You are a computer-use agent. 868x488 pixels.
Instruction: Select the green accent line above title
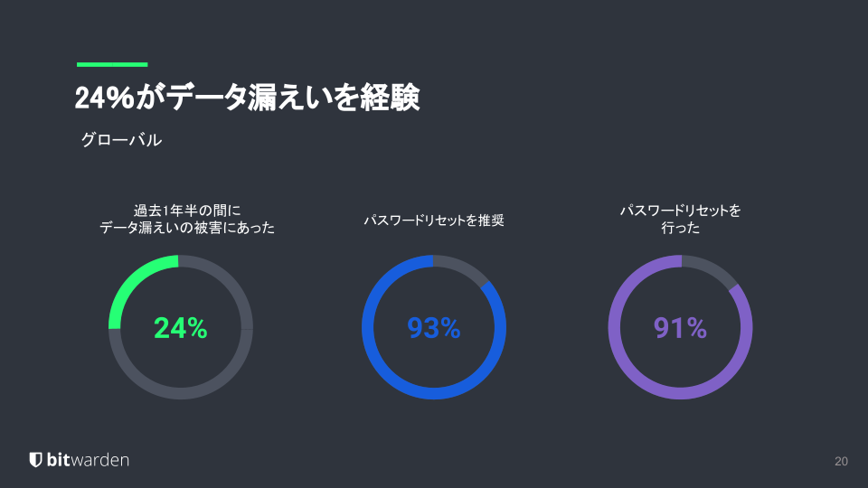pos(112,64)
